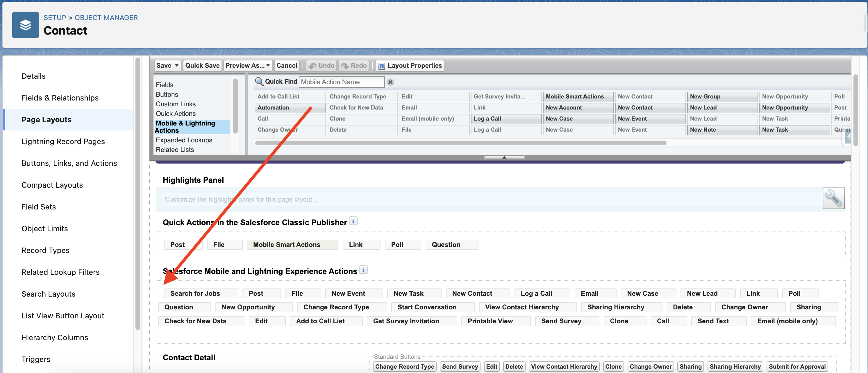Viewport: 868px width, 373px height.
Task: Click the wrench icon in Highlights Panel
Action: point(834,198)
